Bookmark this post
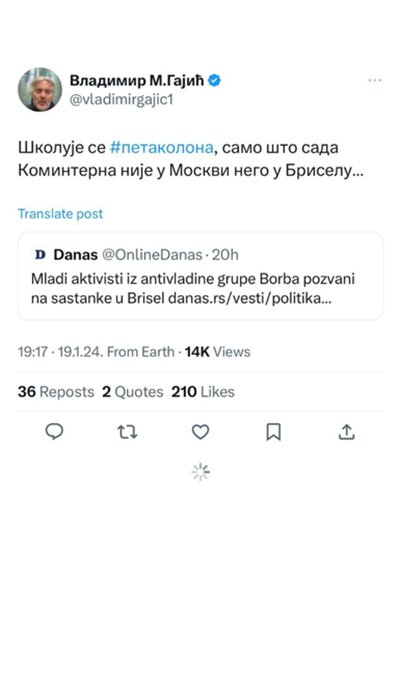The width and height of the screenshot is (393, 700). [x=273, y=432]
